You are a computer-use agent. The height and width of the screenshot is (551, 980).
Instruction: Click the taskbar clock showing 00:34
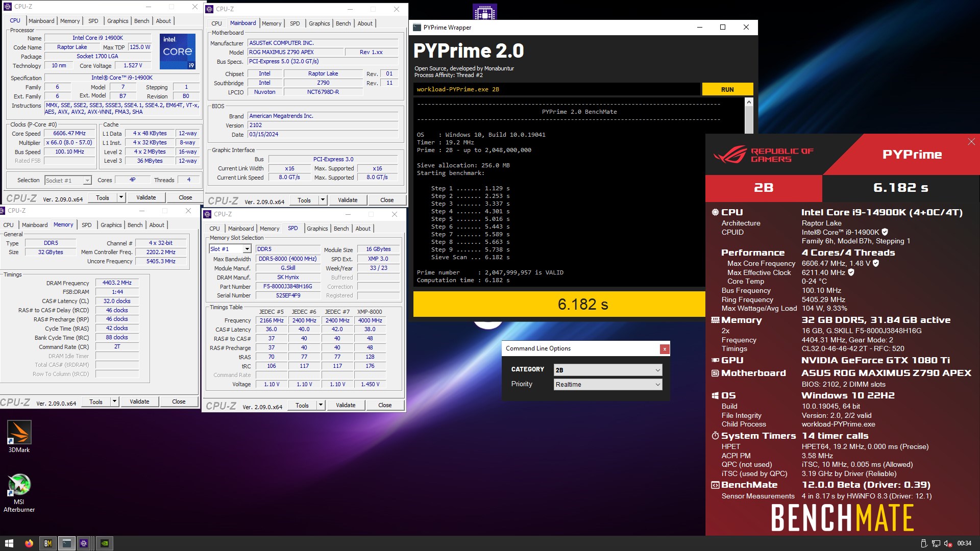tap(964, 543)
